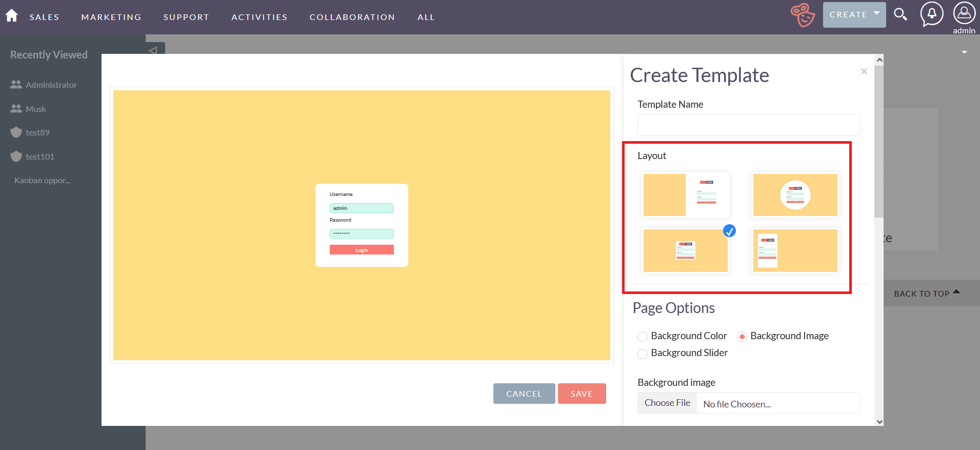Click the test89 shield icon
Image resolution: width=980 pixels, height=450 pixels.
[x=16, y=132]
